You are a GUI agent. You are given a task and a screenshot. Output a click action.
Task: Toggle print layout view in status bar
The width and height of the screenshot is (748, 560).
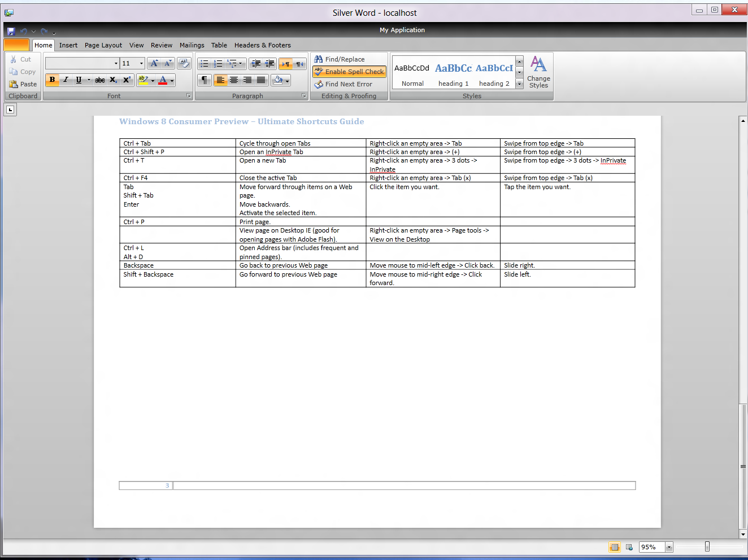[x=615, y=547]
